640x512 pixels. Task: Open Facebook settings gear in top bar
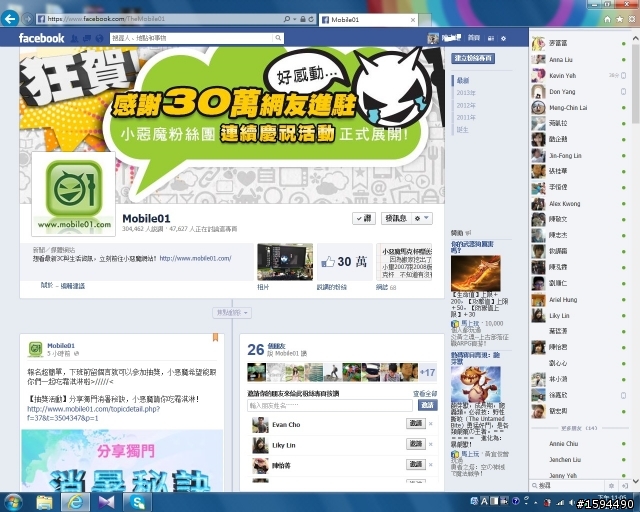coord(503,38)
